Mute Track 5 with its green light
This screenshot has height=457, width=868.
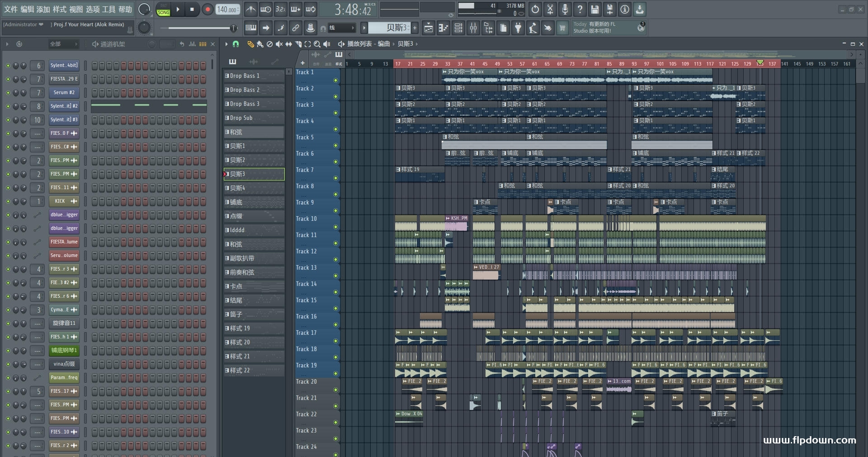point(335,145)
